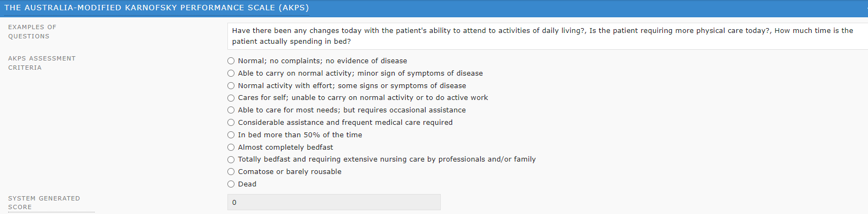Screen dimensions: 868x214
Task: Select 'In bed more than 50% of the time'
Action: tap(231, 135)
